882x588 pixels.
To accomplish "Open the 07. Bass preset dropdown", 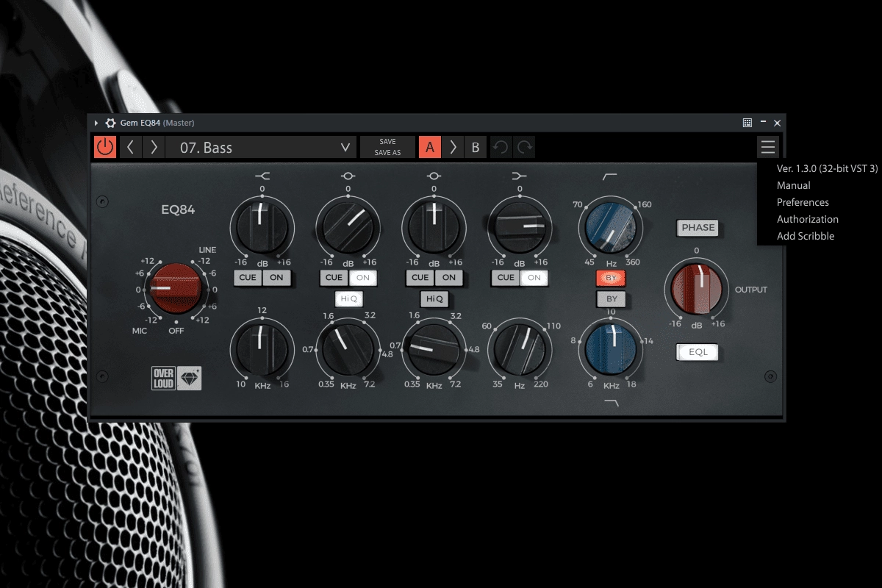I will point(261,147).
